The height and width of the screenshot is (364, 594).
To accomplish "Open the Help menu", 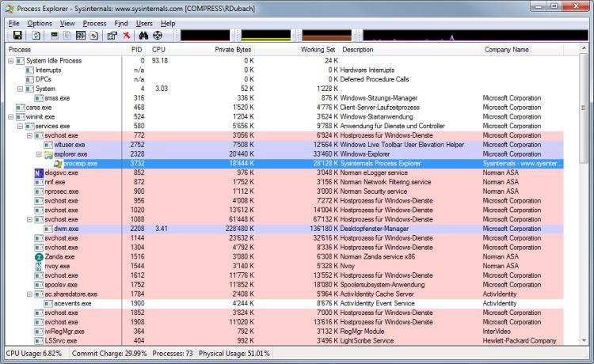I will (x=168, y=24).
